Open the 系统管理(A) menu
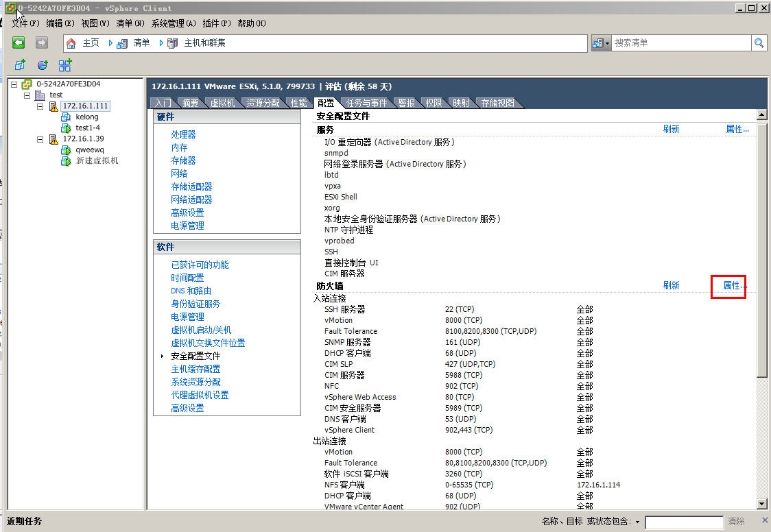 tap(174, 23)
